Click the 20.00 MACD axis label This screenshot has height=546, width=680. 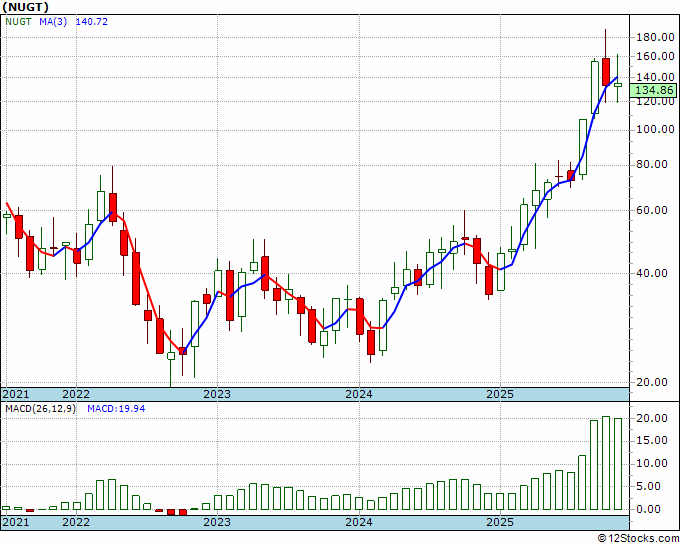pyautogui.click(x=652, y=418)
